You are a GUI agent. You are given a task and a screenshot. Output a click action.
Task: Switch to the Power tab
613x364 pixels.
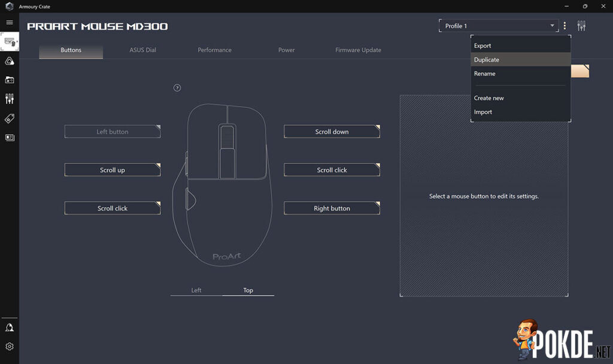[287, 50]
